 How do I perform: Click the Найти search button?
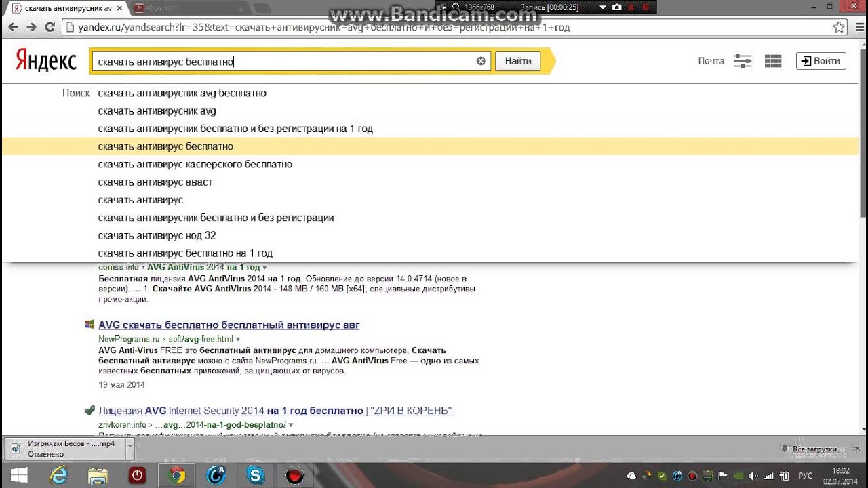pos(518,61)
